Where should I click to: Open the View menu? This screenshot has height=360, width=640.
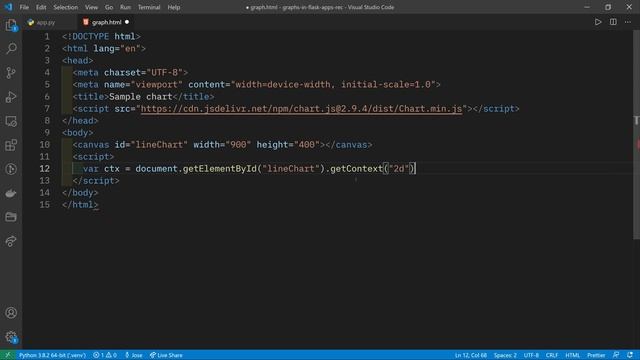pyautogui.click(x=91, y=7)
